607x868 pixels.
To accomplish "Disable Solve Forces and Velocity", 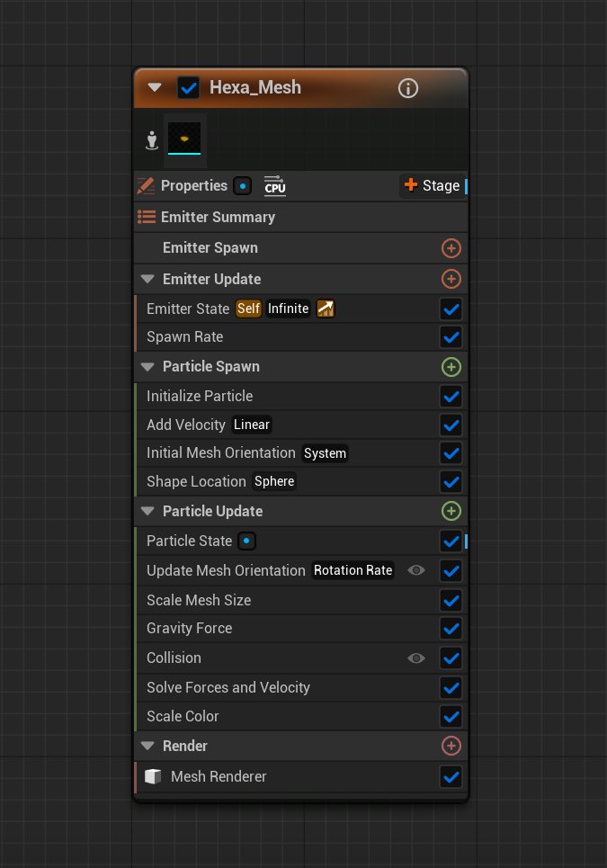I will click(451, 687).
